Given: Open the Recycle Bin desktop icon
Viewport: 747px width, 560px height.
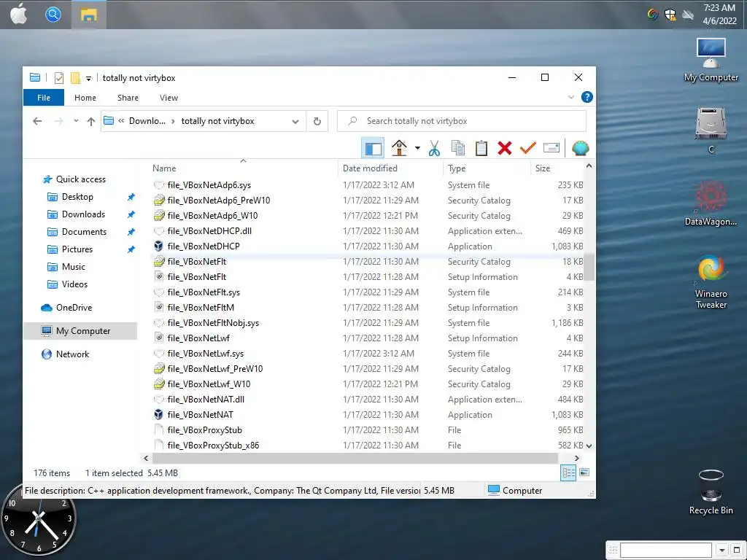Looking at the screenshot, I should tap(711, 492).
